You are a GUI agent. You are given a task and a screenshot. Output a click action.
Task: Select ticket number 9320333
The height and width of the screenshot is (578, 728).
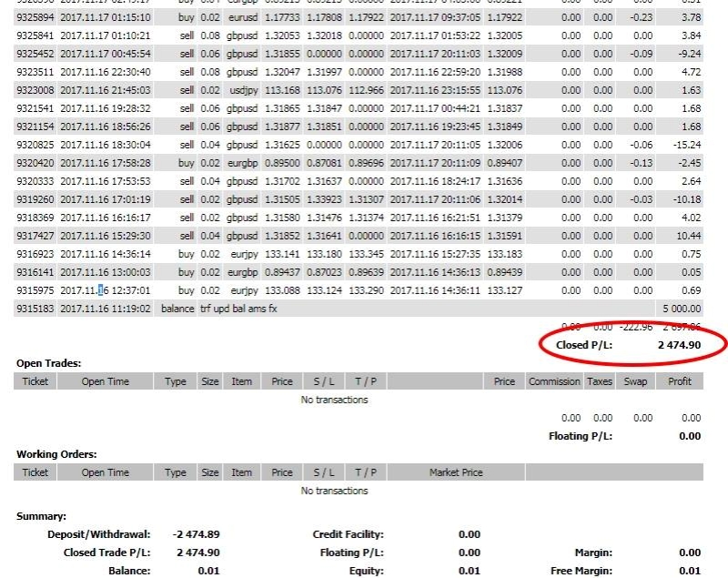35,181
